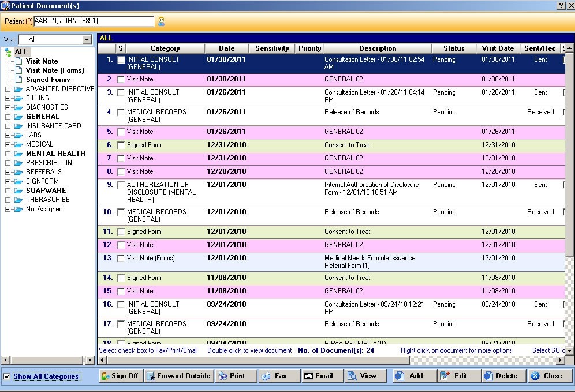The height and width of the screenshot is (392, 575).
Task: Click the Email envelope icon
Action: point(308,376)
